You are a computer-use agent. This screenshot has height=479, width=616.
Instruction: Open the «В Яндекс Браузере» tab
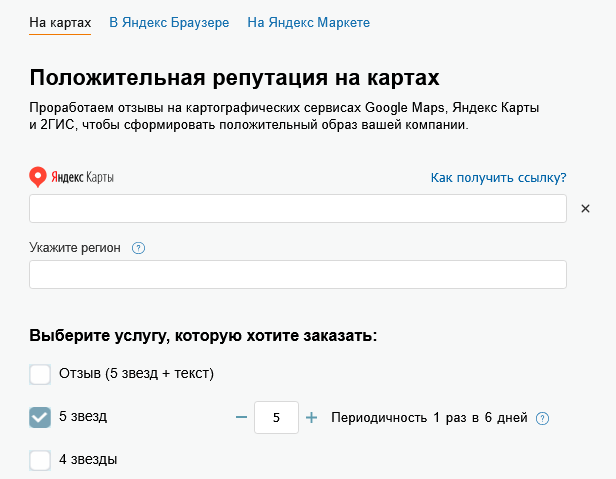(x=169, y=23)
